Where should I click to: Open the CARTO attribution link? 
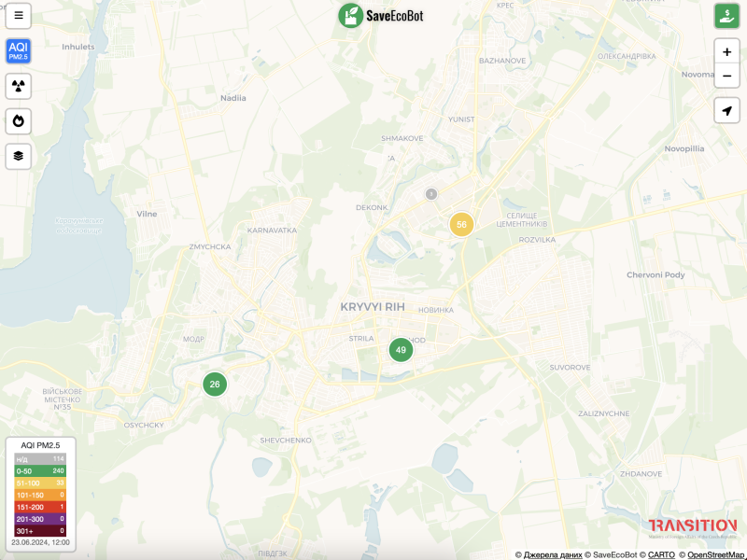(661, 554)
